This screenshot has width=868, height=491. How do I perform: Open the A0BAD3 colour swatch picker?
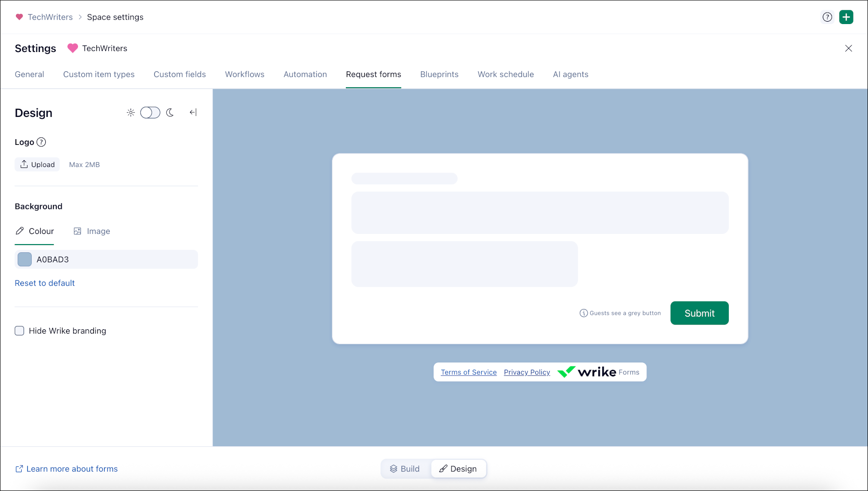point(25,259)
